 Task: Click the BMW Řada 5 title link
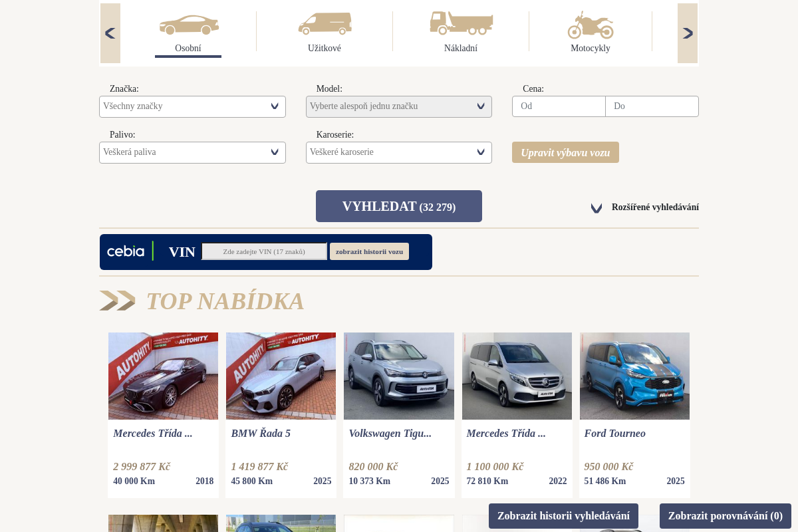(261, 434)
